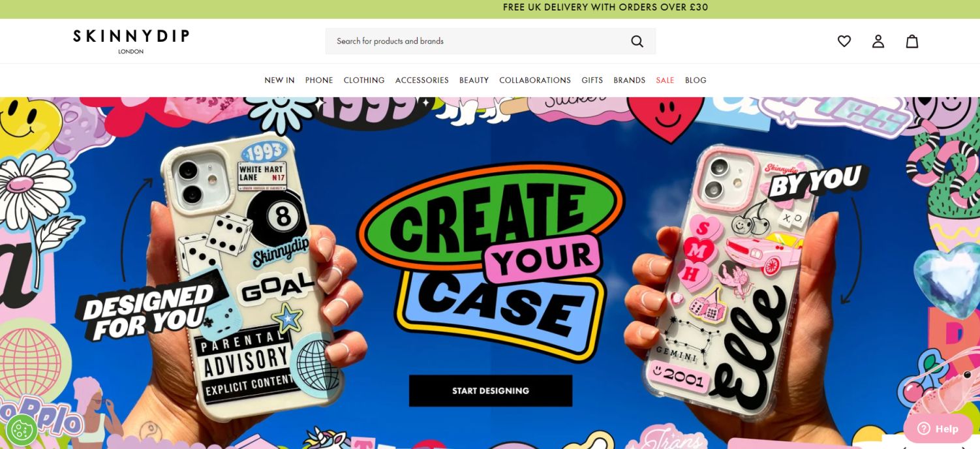
Task: Expand the Clothing menu
Action: (364, 80)
